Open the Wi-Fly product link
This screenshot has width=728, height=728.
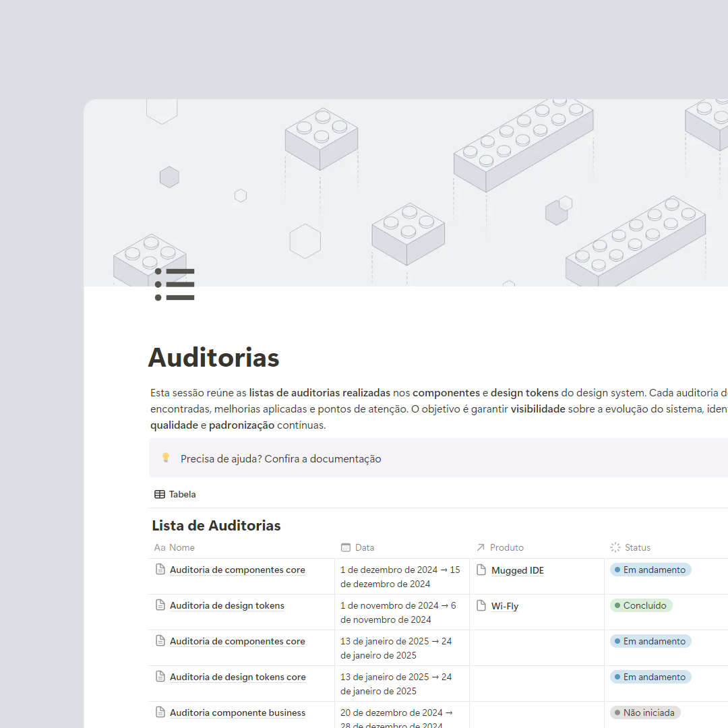pyautogui.click(x=505, y=606)
